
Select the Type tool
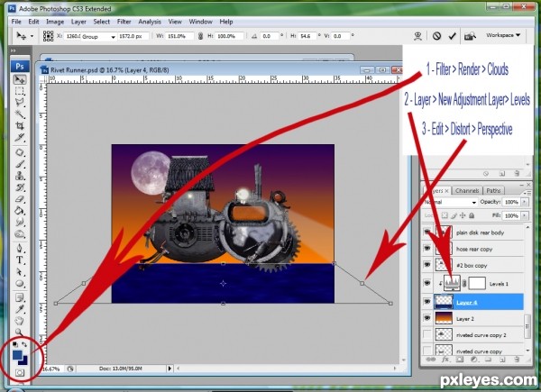[x=20, y=260]
